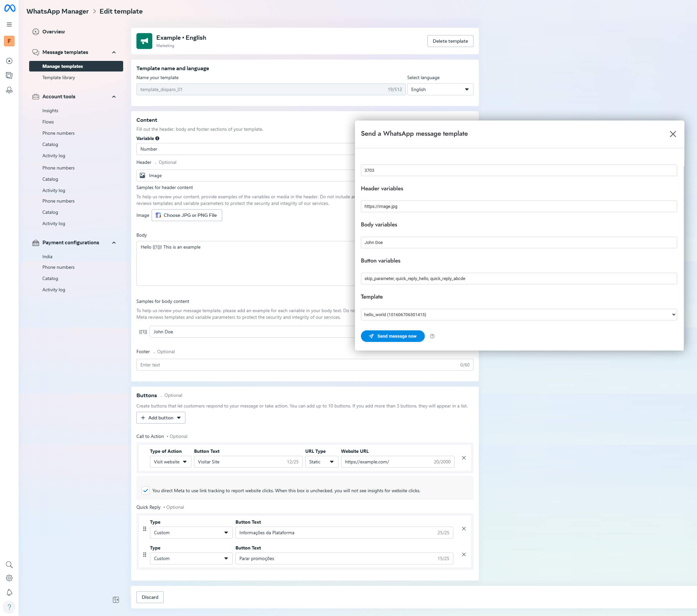Open the hello_world Template dropdown
The height and width of the screenshot is (616, 697).
[518, 314]
